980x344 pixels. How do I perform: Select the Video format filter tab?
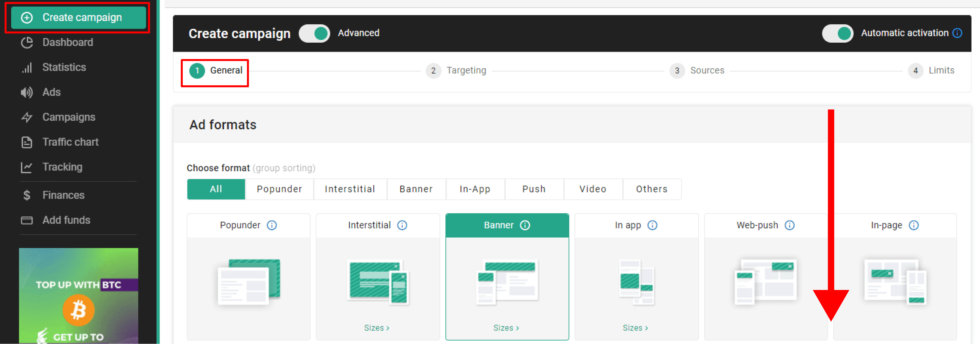pyautogui.click(x=592, y=189)
